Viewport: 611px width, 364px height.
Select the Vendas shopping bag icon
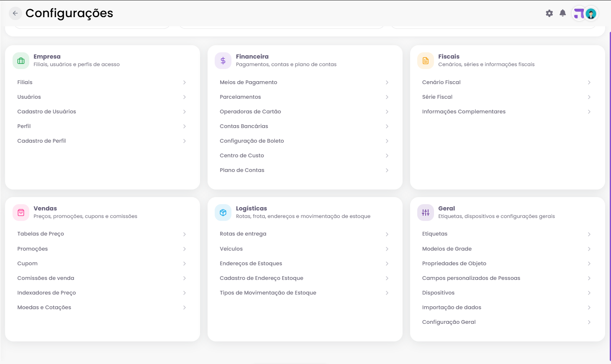[x=21, y=213]
